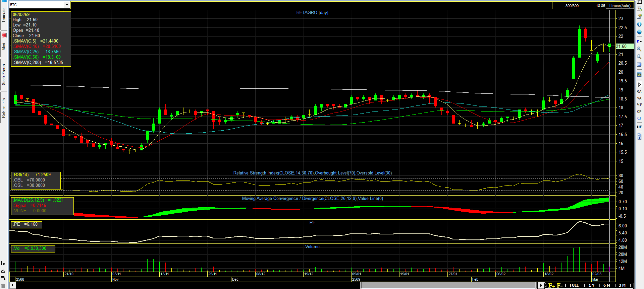Screen dimensions: 644x289
Task: Click the MACD(26,12,9) legend value
Action: click(x=39, y=200)
